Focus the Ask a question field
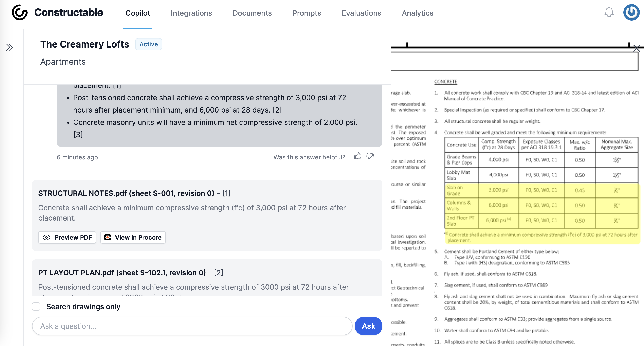 click(192, 326)
